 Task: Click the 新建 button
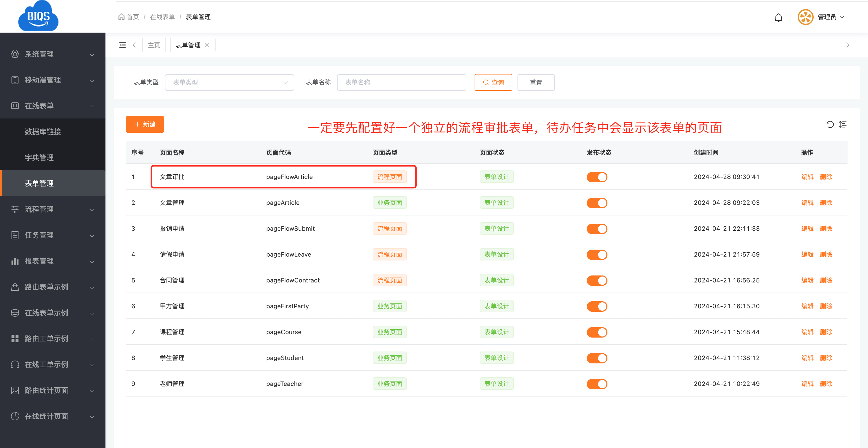pyautogui.click(x=145, y=124)
